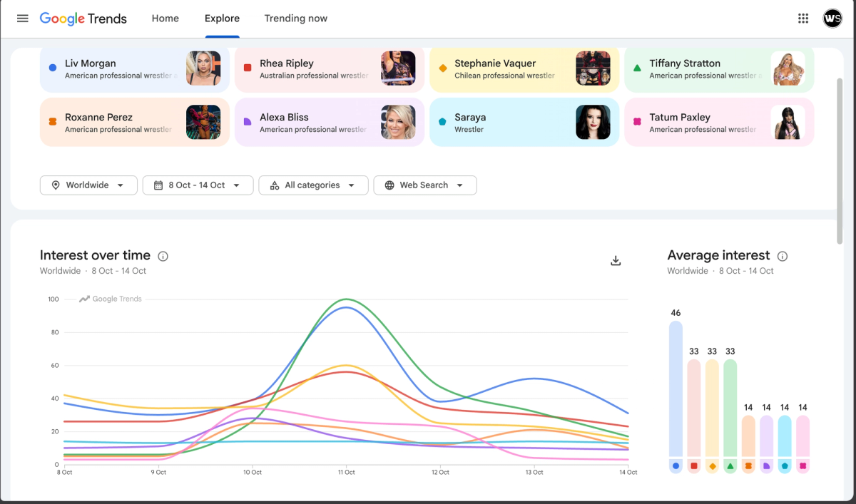This screenshot has height=504, width=856.
Task: Download the Interest over time chart
Action: 616,261
